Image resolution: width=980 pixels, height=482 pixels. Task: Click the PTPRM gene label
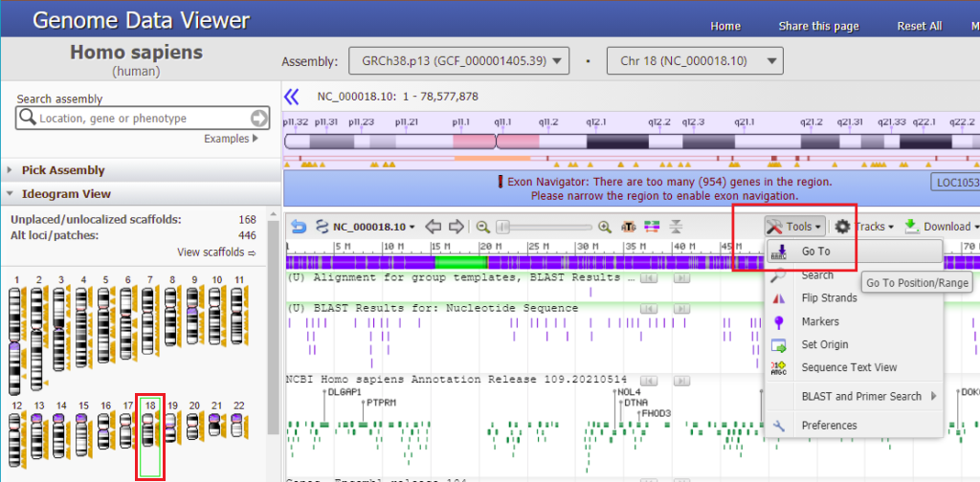click(x=381, y=403)
